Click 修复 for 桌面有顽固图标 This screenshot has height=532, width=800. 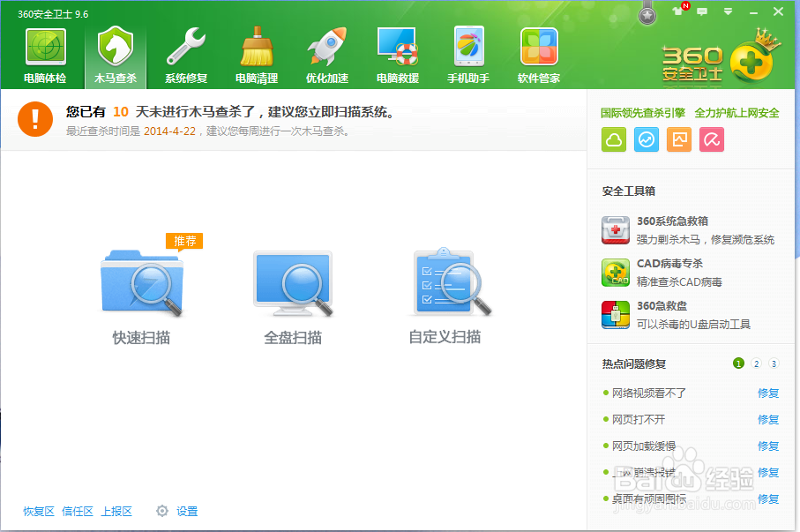(768, 498)
